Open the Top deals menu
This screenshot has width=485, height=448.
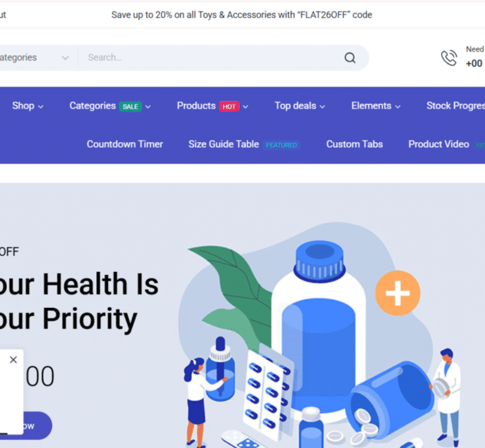point(300,106)
